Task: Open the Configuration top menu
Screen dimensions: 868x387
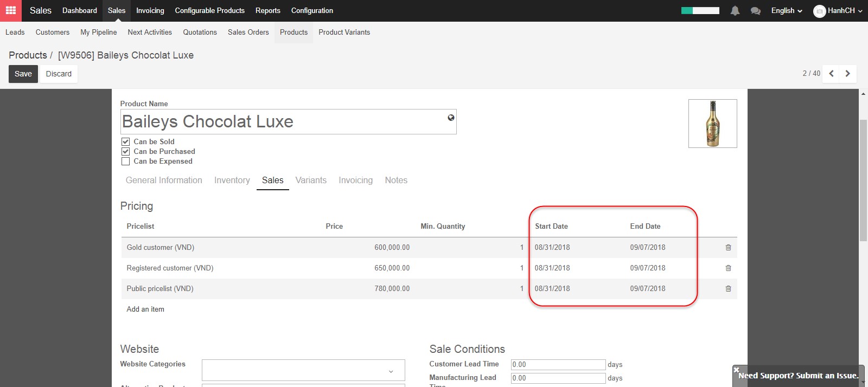Action: (312, 11)
